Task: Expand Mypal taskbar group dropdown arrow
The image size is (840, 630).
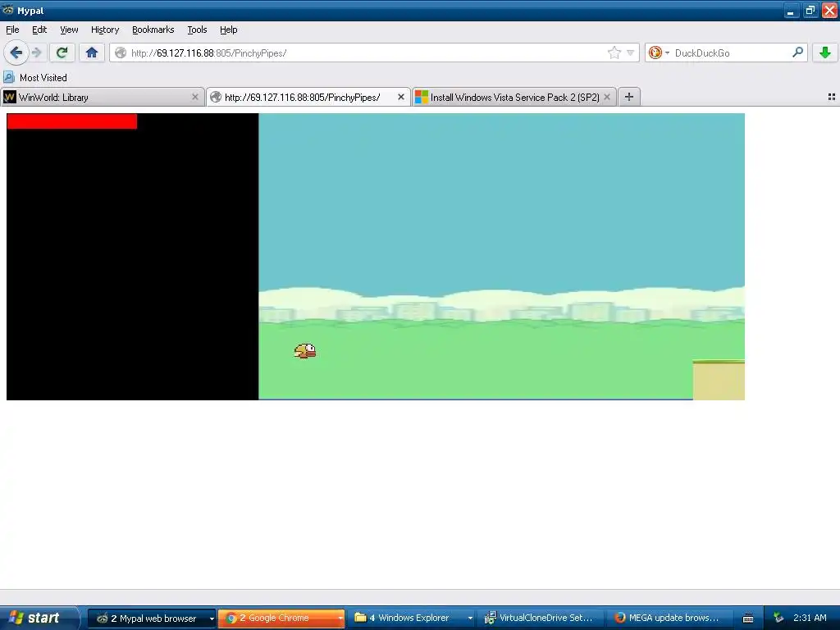Action: point(212,619)
